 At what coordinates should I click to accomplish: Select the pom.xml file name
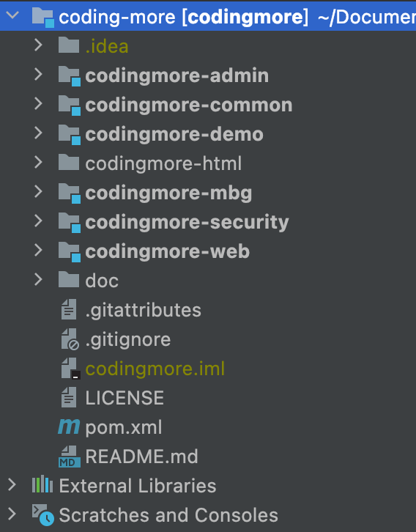pyautogui.click(x=124, y=427)
